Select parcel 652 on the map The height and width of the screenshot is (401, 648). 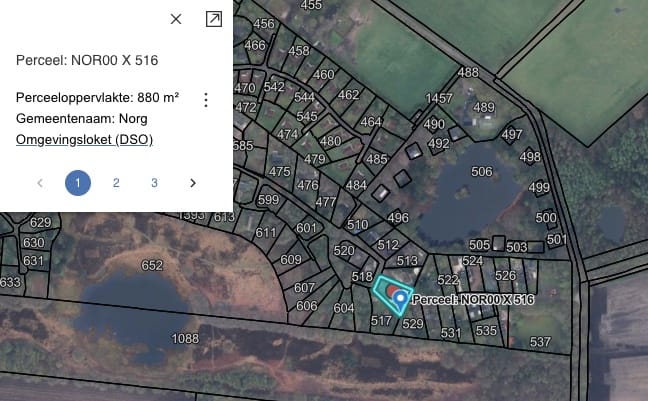(152, 266)
